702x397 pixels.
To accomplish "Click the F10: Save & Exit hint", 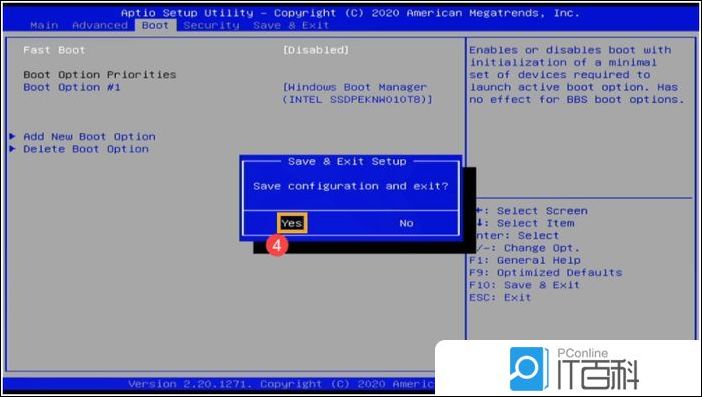I will pyautogui.click(x=524, y=285).
